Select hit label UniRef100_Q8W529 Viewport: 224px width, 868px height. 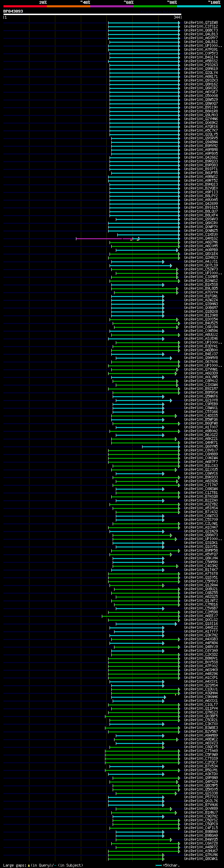(201, 100)
